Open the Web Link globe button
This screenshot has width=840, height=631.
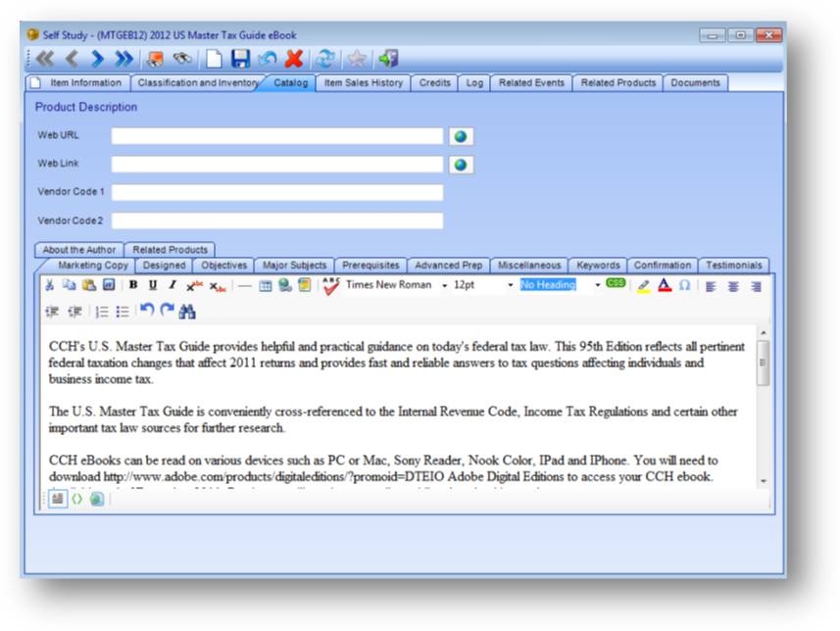click(x=461, y=165)
